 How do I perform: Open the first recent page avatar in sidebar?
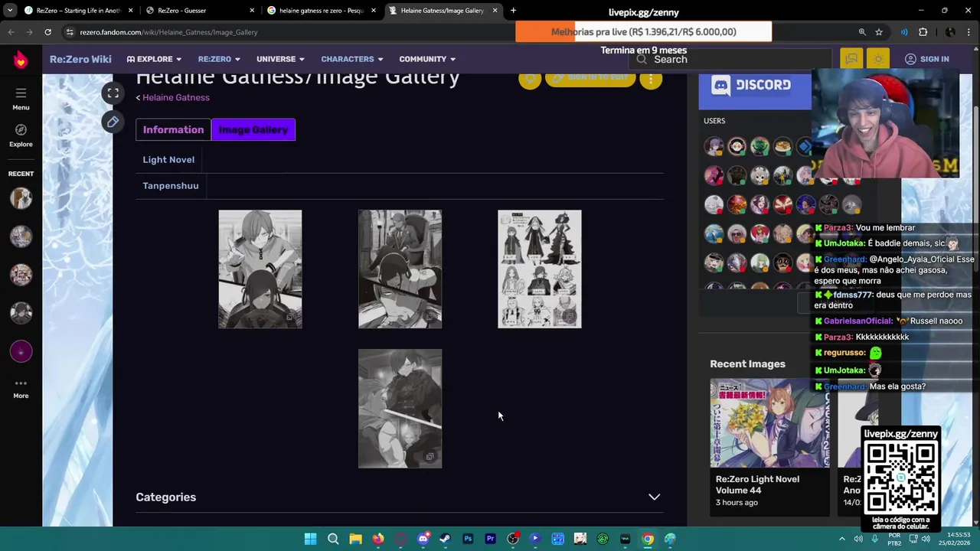[21, 198]
